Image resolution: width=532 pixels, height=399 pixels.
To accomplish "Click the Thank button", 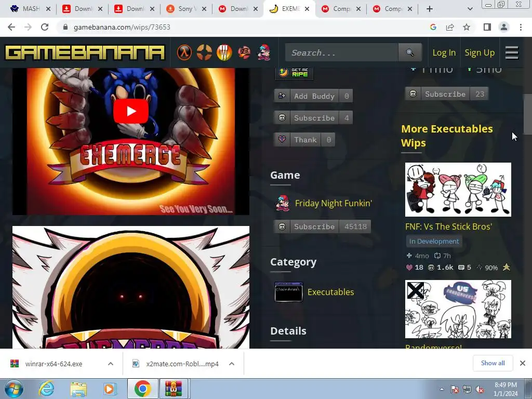I will (x=304, y=139).
